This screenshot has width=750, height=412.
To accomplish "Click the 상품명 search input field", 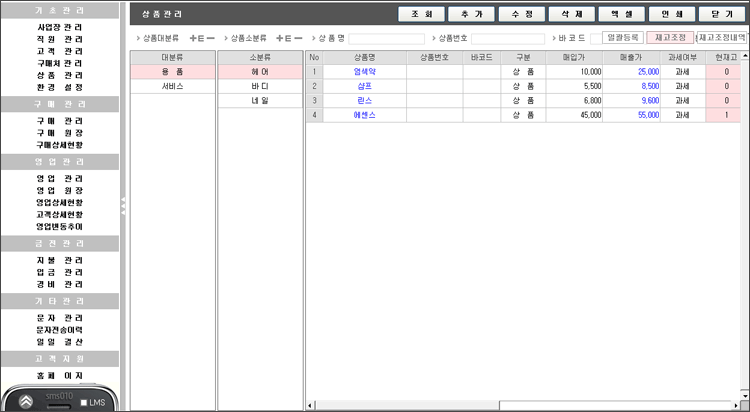I will click(386, 39).
